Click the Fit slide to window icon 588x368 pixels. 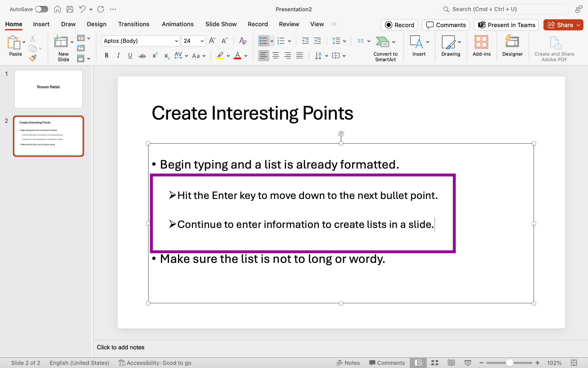tap(574, 363)
